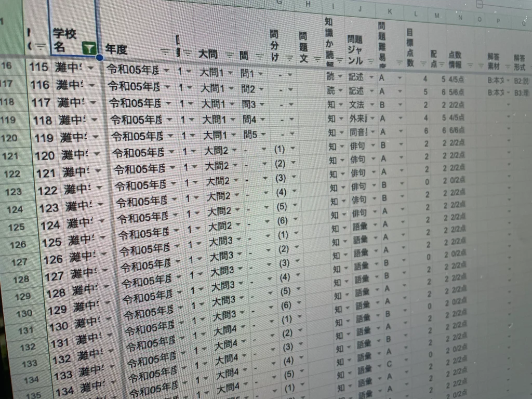Select column header M

point(437,16)
